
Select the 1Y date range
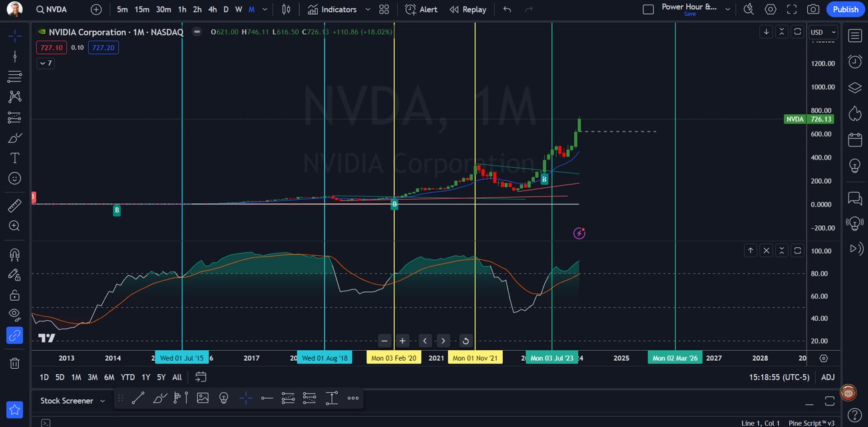pyautogui.click(x=146, y=377)
